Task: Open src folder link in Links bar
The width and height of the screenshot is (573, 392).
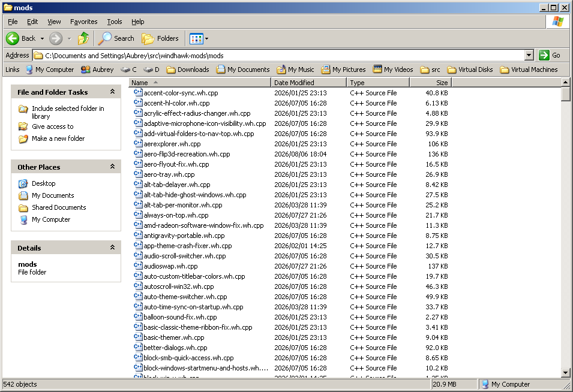Action: tap(430, 70)
